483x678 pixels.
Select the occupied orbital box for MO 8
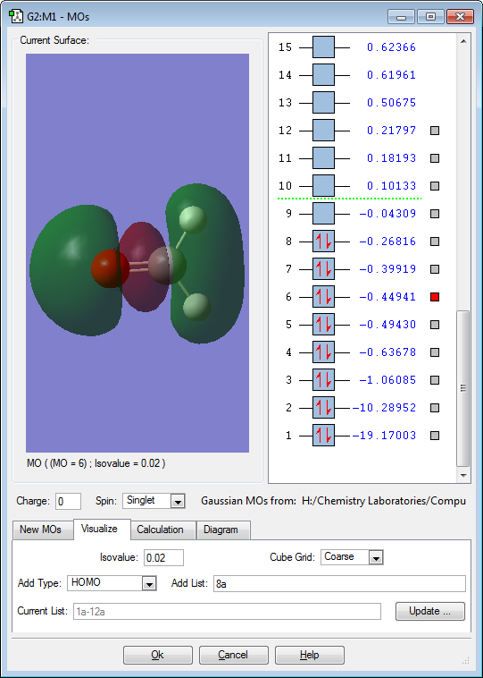[x=323, y=241]
